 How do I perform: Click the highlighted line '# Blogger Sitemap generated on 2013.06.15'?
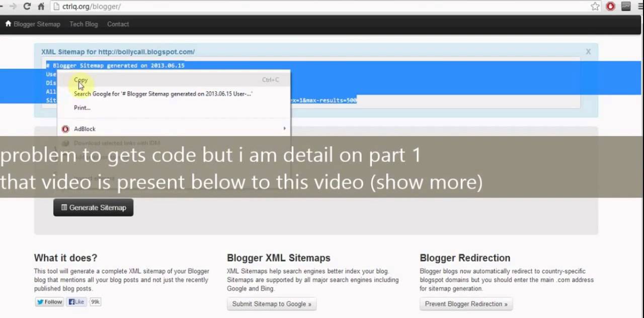click(x=115, y=65)
